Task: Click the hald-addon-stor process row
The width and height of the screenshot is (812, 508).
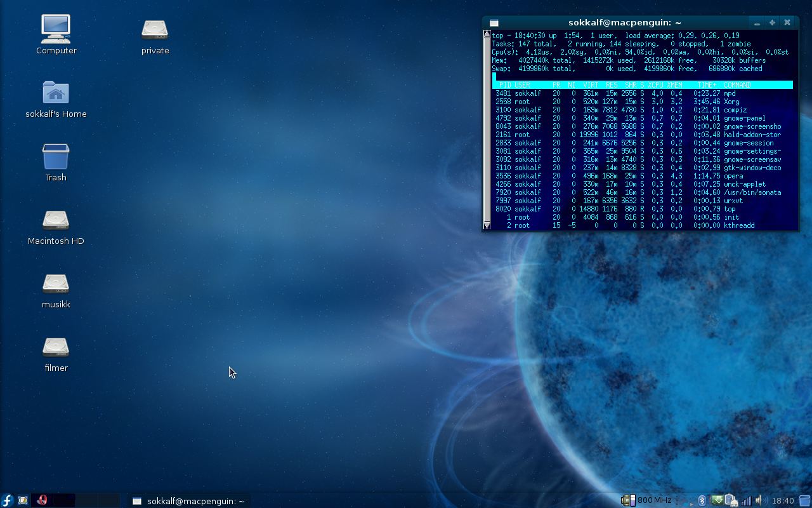Action: point(643,135)
